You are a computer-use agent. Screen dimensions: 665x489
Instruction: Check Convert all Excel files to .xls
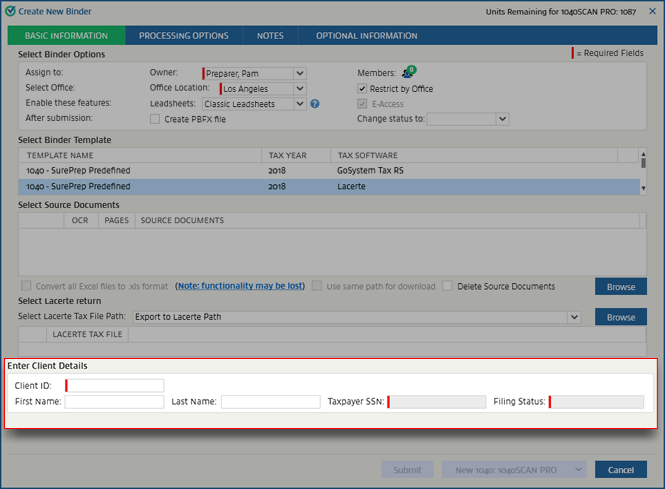[x=26, y=286]
